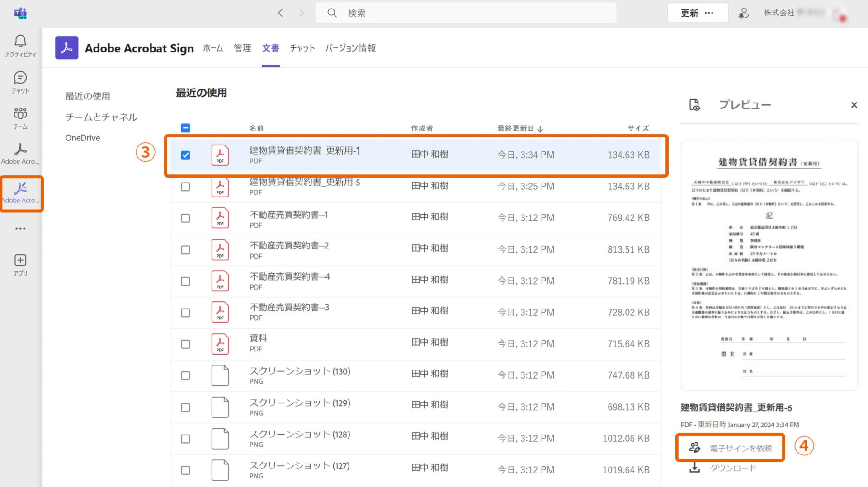Click 電子サインを依頼 button
868x487 pixels.
click(x=730, y=448)
